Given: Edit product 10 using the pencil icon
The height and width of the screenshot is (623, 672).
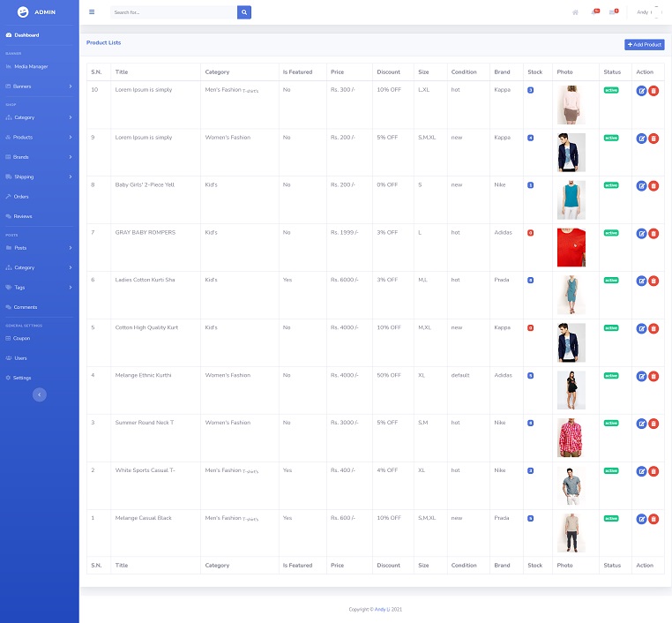Looking at the screenshot, I should pos(641,91).
